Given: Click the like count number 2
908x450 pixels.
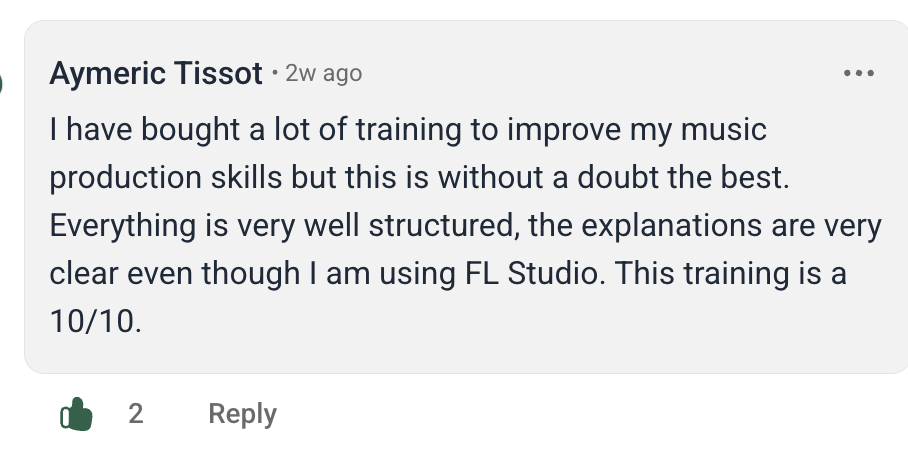Looking at the screenshot, I should coord(136,414).
